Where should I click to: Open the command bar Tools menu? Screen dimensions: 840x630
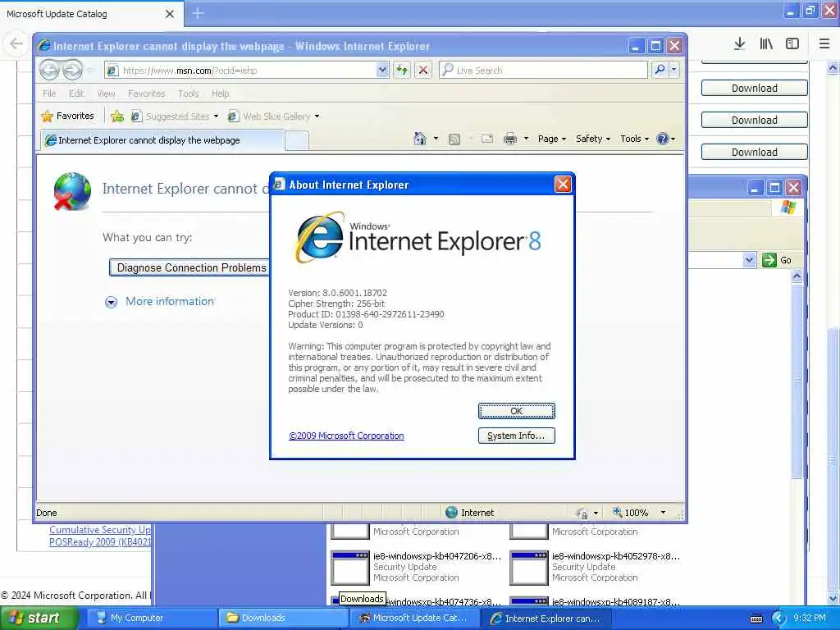pos(635,139)
